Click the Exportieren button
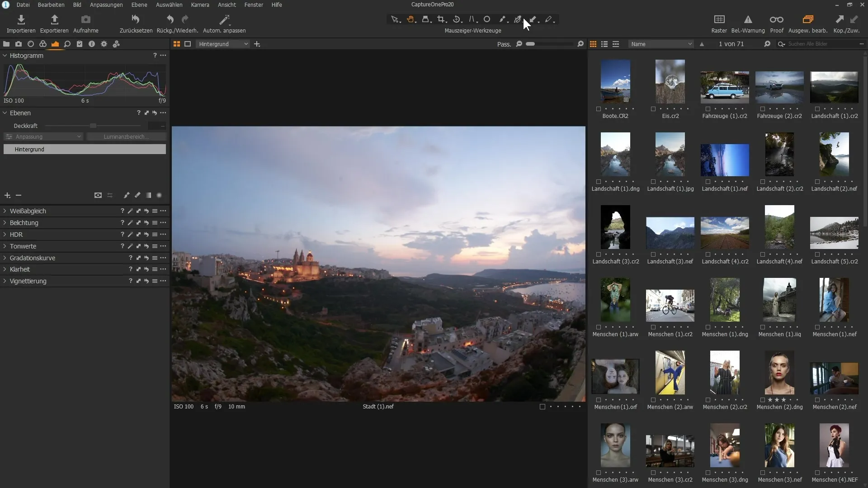868x488 pixels. (54, 23)
